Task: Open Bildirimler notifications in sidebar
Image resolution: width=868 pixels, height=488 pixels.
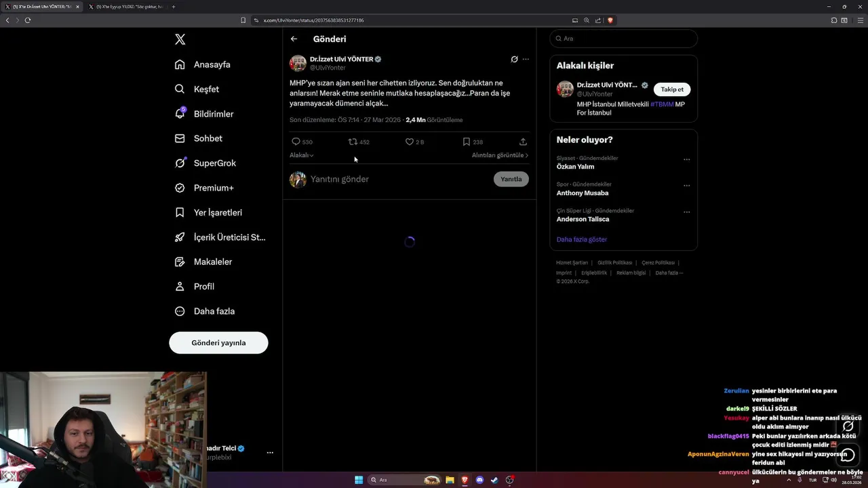Action: 204,114
